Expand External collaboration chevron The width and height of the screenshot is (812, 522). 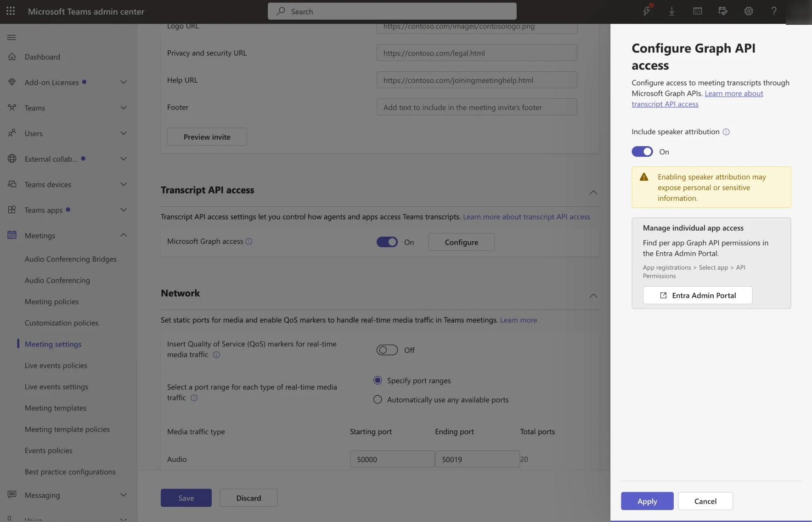pos(123,159)
